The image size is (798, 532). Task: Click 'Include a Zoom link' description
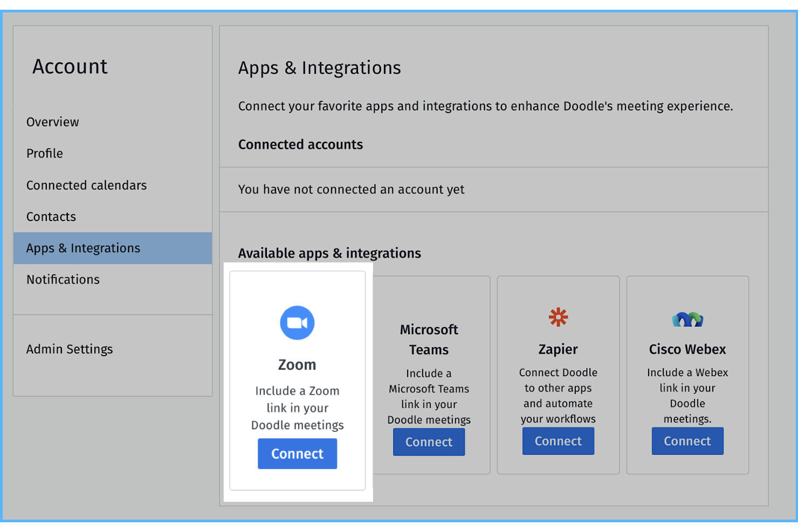[x=298, y=408]
